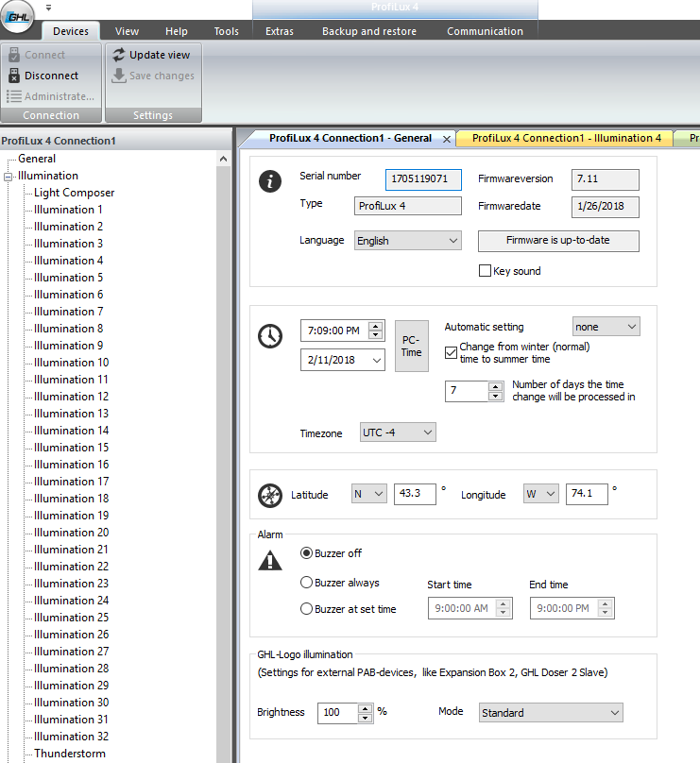Image resolution: width=700 pixels, height=763 pixels.
Task: Select Thunderstorm in the tree
Action: 70,754
